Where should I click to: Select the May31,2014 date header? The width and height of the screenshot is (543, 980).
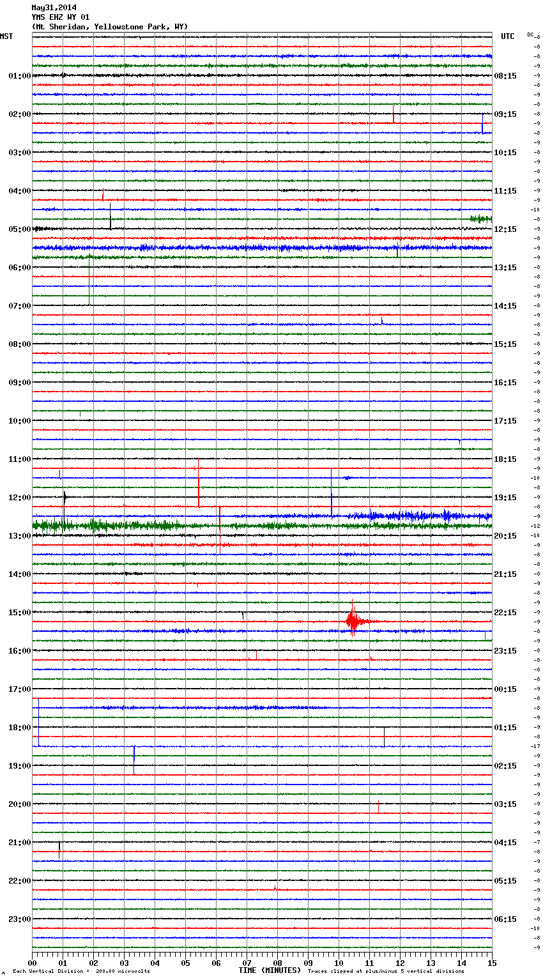pyautogui.click(x=54, y=8)
